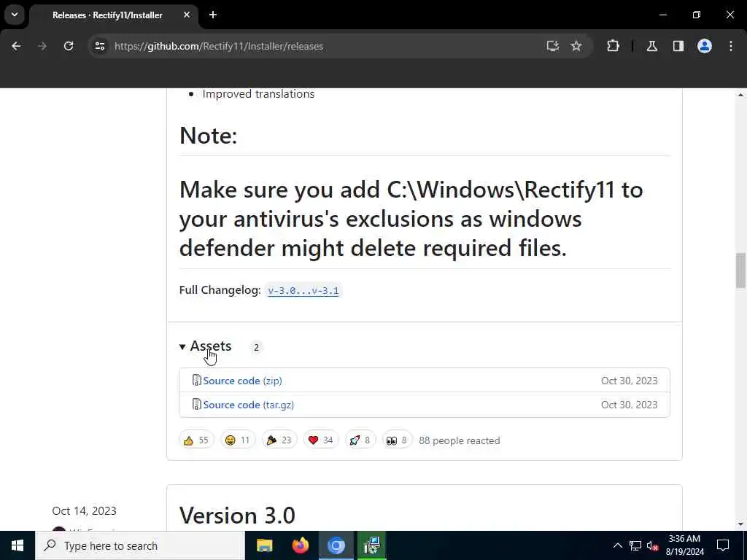
Task: Bookmark this page with the star icon
Action: click(x=576, y=46)
